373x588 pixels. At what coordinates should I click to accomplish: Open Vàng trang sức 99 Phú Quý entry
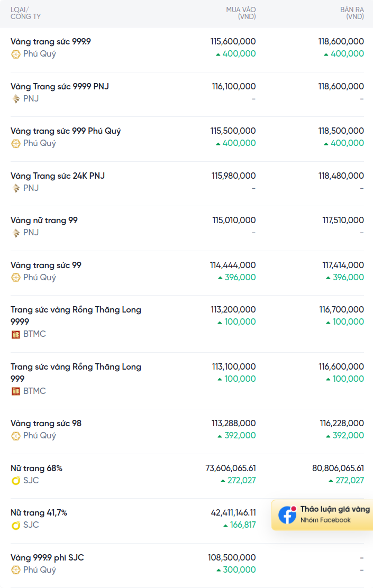pos(46,265)
